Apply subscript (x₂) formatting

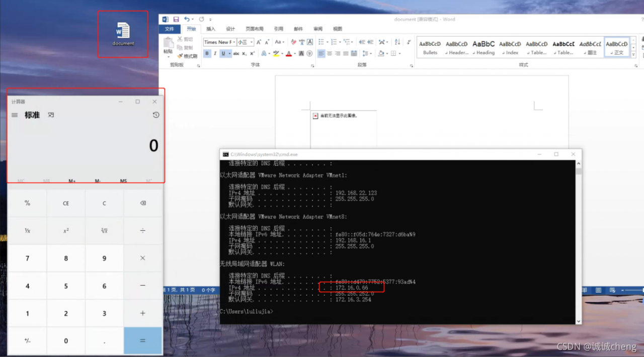point(244,53)
